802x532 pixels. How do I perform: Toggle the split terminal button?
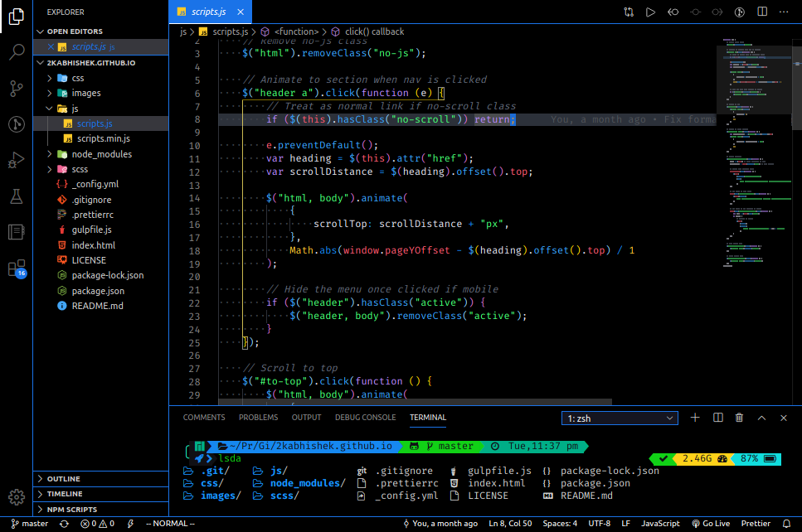pos(717,418)
